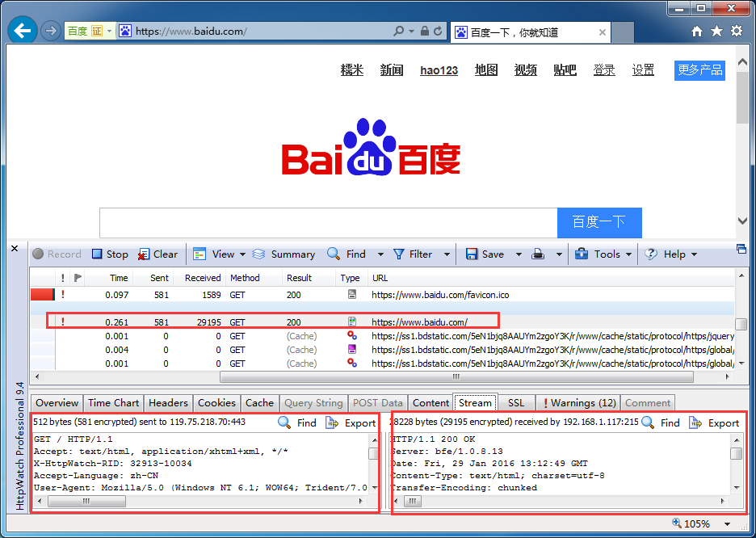Select the favicon.ico request row
The image size is (756, 538).
pyautogui.click(x=382, y=295)
